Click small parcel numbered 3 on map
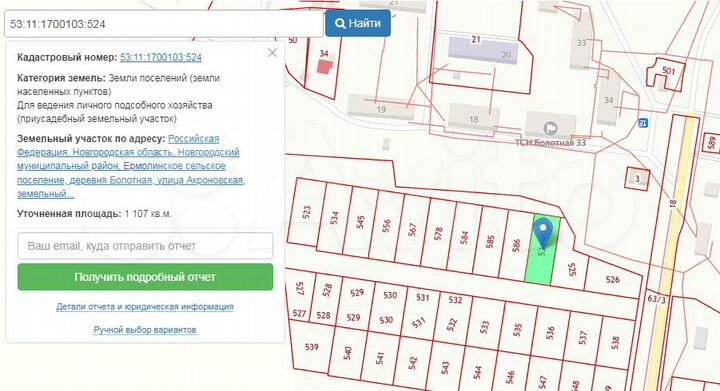Image resolution: width=720 pixels, height=391 pixels. [637, 179]
